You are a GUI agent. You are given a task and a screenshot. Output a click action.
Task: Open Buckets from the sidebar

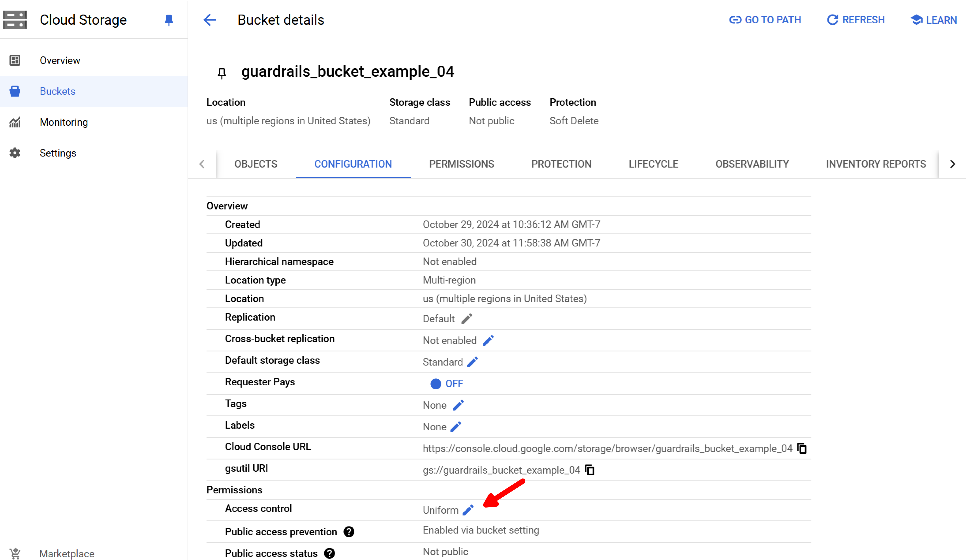point(58,91)
